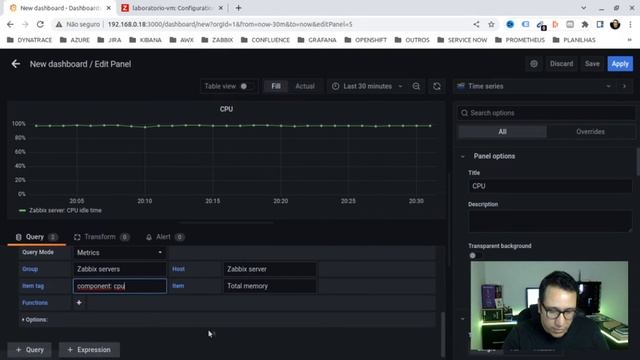Open the browser extensions puzzle icon
Screen dimensions: 640x360
[x=585, y=24]
